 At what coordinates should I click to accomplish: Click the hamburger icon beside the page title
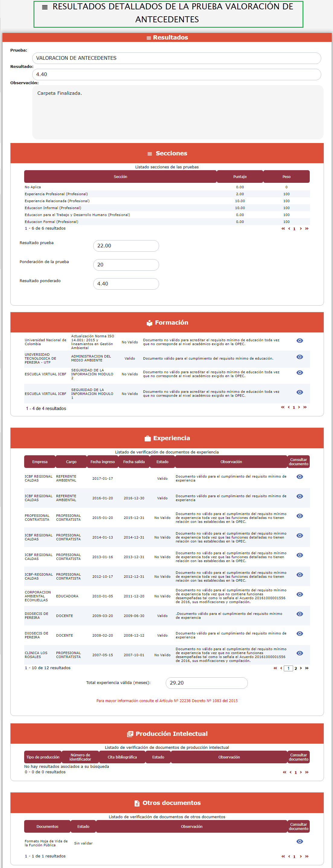pos(44,7)
